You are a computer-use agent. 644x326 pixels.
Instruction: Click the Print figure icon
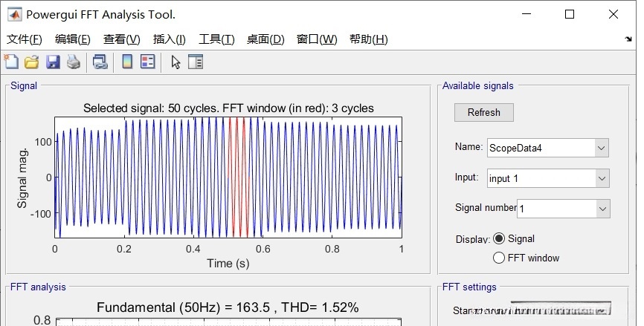(x=74, y=62)
